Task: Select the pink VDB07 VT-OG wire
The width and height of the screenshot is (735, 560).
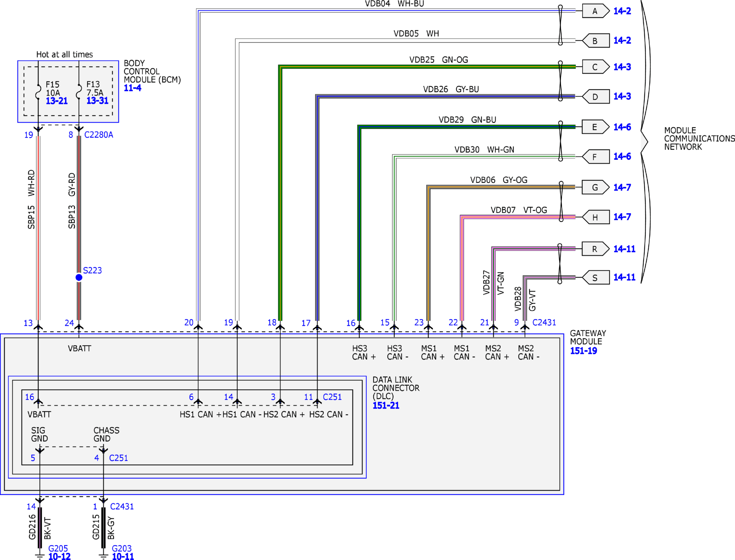Action: (511, 217)
